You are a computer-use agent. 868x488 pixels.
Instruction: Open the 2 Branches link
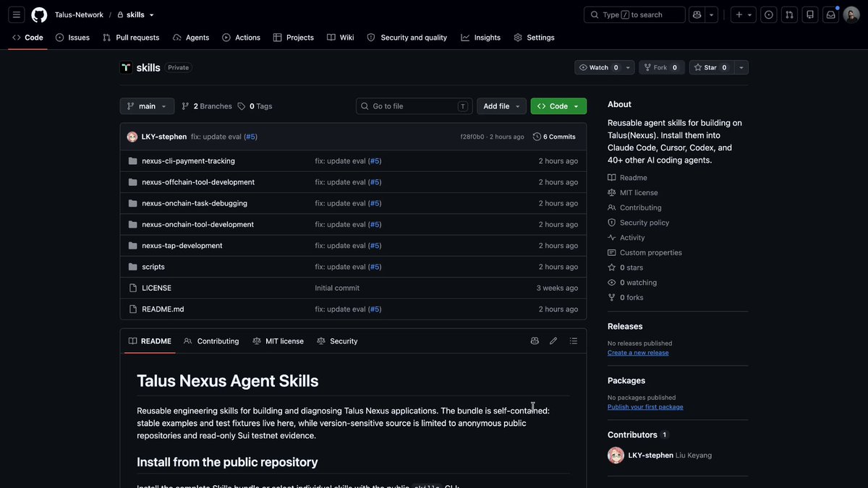pos(207,106)
